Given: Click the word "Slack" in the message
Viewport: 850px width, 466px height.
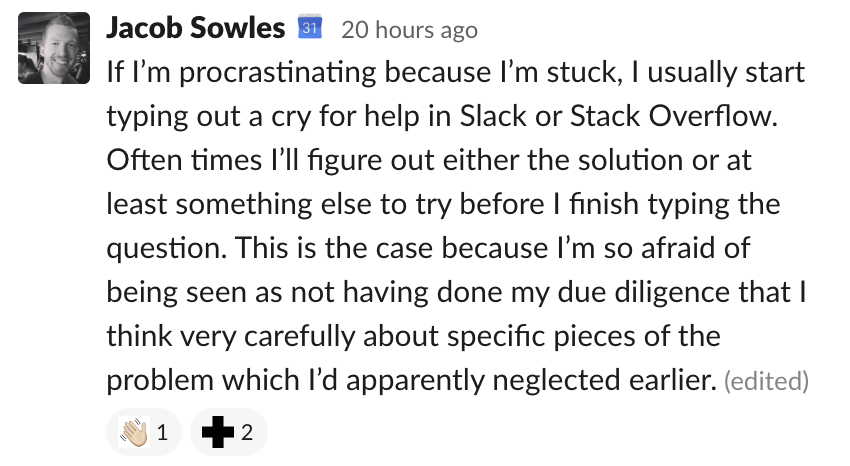Looking at the screenshot, I should (493, 116).
